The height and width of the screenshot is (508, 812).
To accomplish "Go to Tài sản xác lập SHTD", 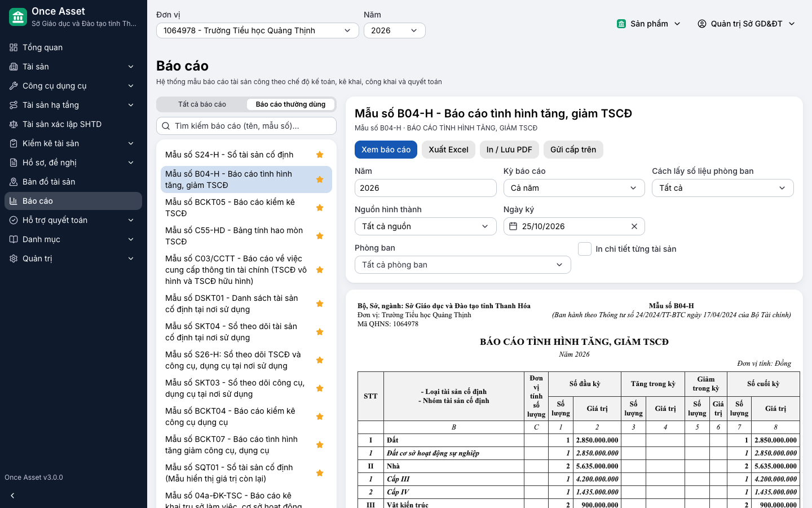I will point(73,124).
